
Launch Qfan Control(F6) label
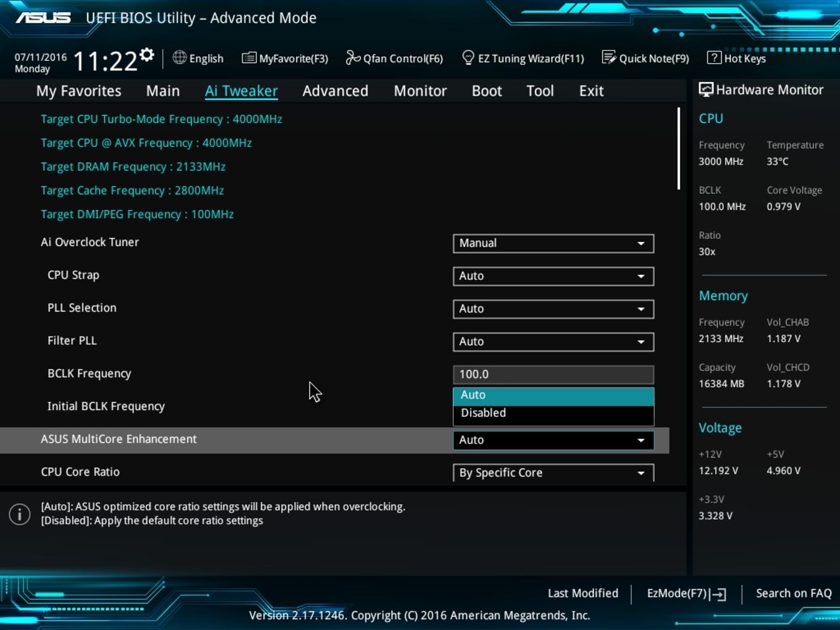pos(403,59)
